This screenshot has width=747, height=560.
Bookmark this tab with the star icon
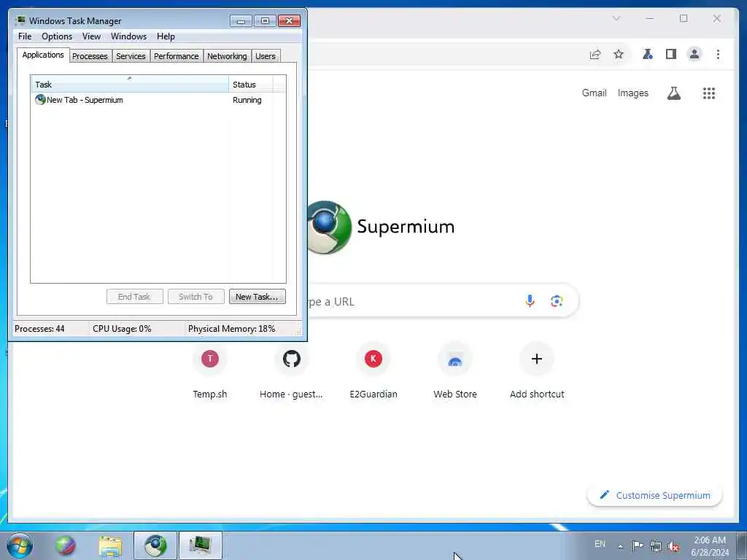pos(619,54)
